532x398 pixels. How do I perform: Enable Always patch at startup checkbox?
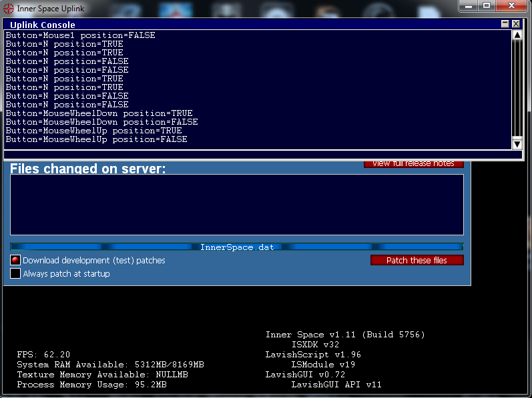[15, 273]
